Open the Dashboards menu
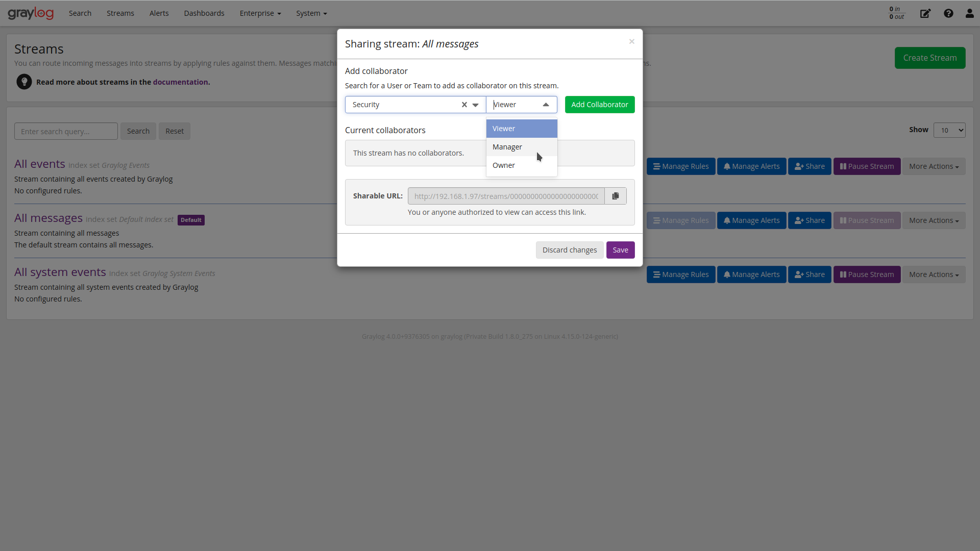The height and width of the screenshot is (551, 980). [204, 13]
